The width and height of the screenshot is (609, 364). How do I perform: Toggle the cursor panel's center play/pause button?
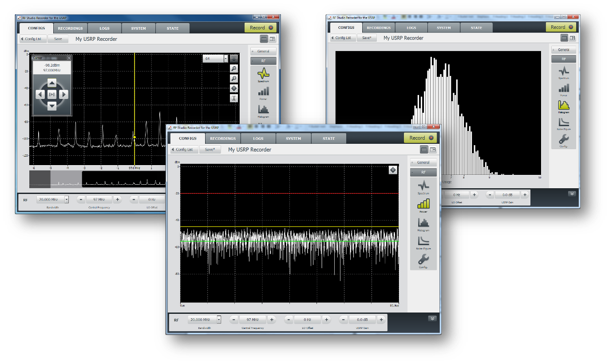point(52,94)
